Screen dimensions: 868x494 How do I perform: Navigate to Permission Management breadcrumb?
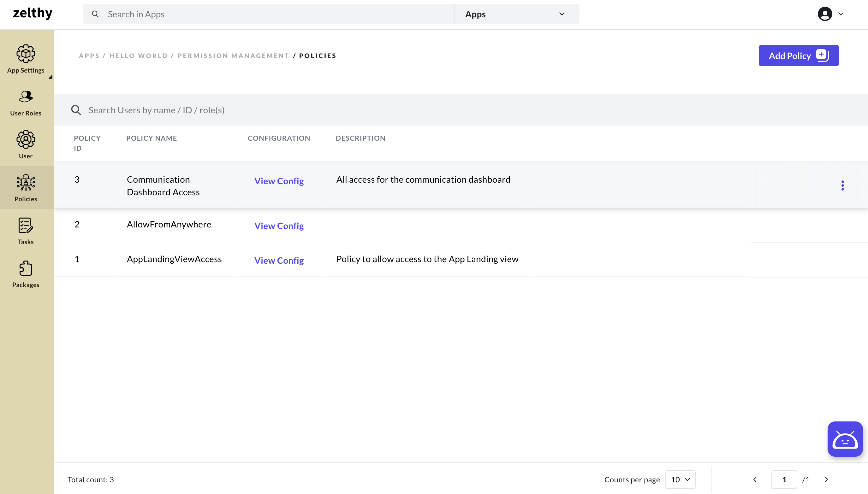[233, 56]
